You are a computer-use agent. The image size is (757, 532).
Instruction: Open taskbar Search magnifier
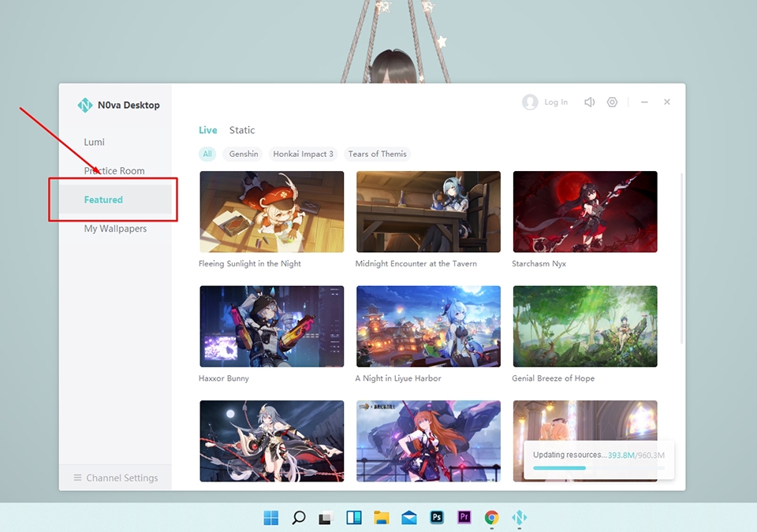298,518
